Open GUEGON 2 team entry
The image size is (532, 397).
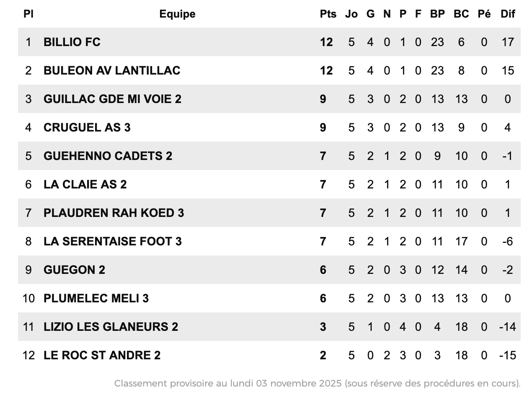pos(74,270)
